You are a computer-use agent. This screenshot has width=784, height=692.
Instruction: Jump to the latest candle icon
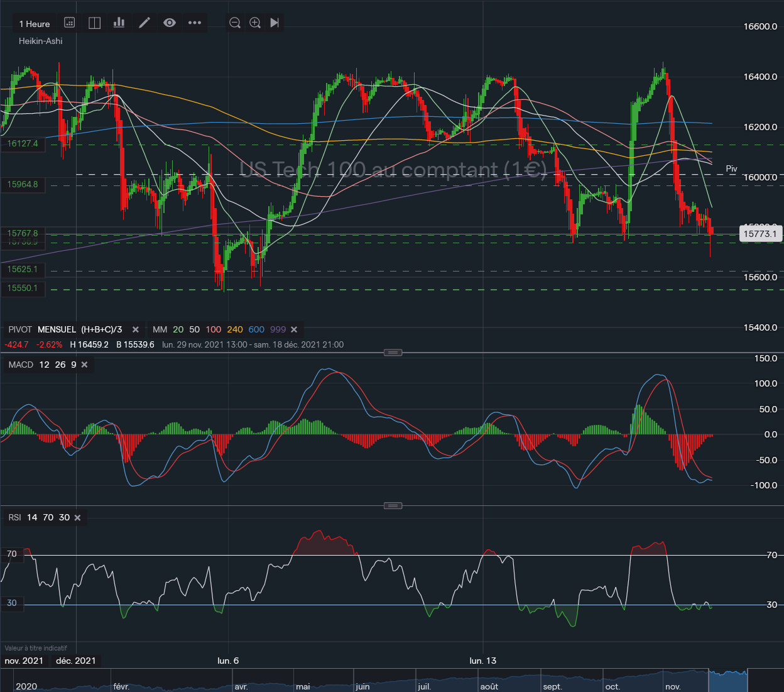275,23
